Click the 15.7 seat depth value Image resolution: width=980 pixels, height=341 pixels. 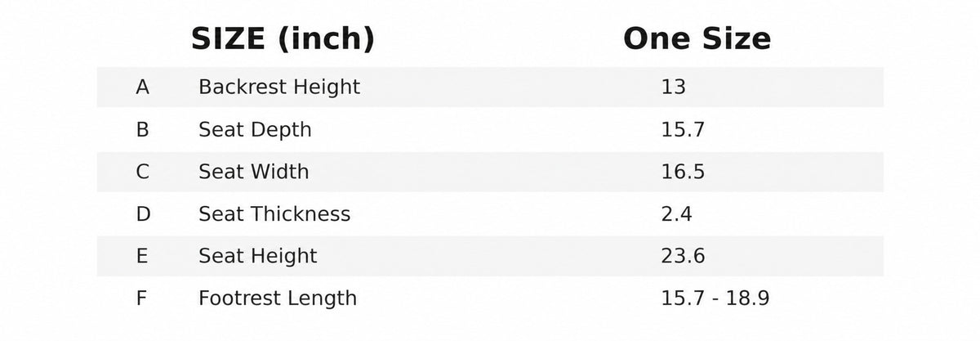click(683, 129)
